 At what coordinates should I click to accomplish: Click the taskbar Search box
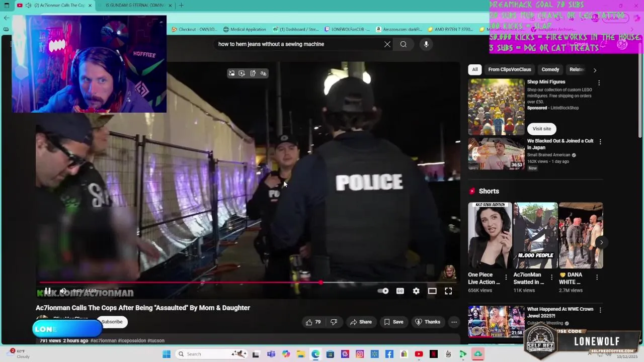coord(211,354)
